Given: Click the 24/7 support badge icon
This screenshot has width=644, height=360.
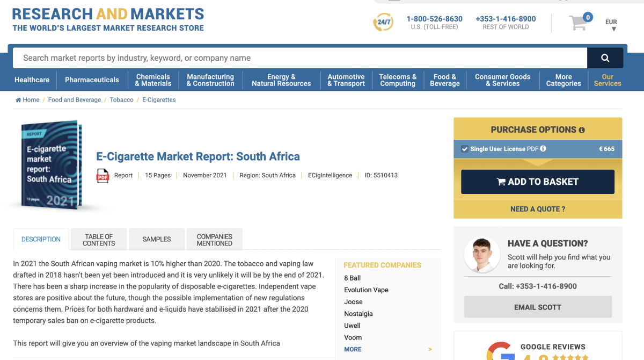Looking at the screenshot, I should point(383,23).
